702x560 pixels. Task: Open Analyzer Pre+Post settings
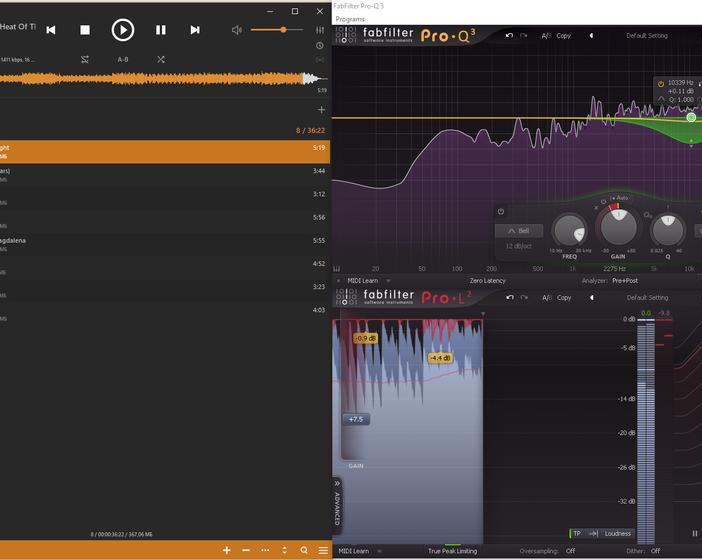tap(625, 281)
